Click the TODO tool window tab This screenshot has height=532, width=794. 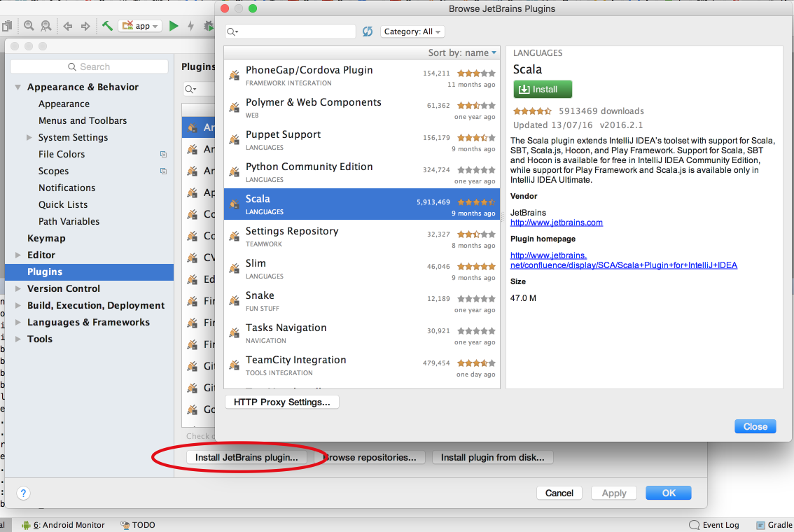pos(138,525)
